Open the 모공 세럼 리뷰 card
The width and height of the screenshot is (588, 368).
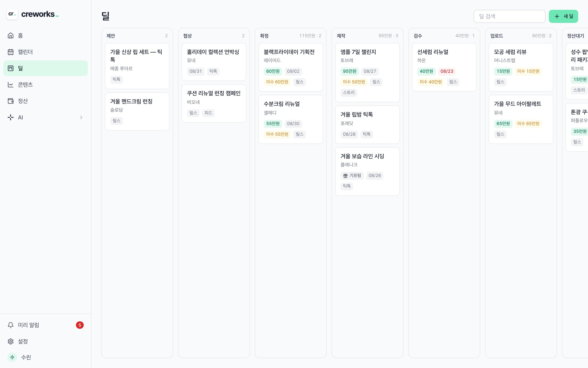point(521,67)
